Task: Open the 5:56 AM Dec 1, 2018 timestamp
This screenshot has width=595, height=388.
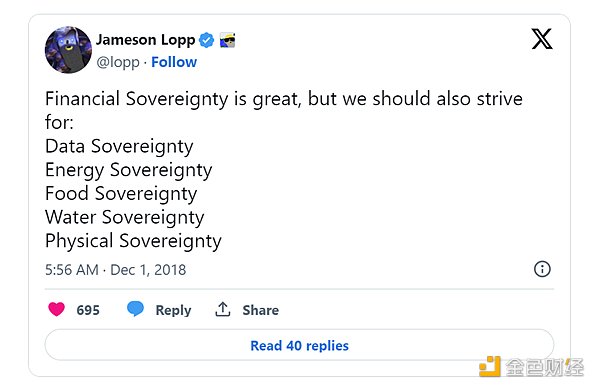Action: pyautogui.click(x=115, y=270)
